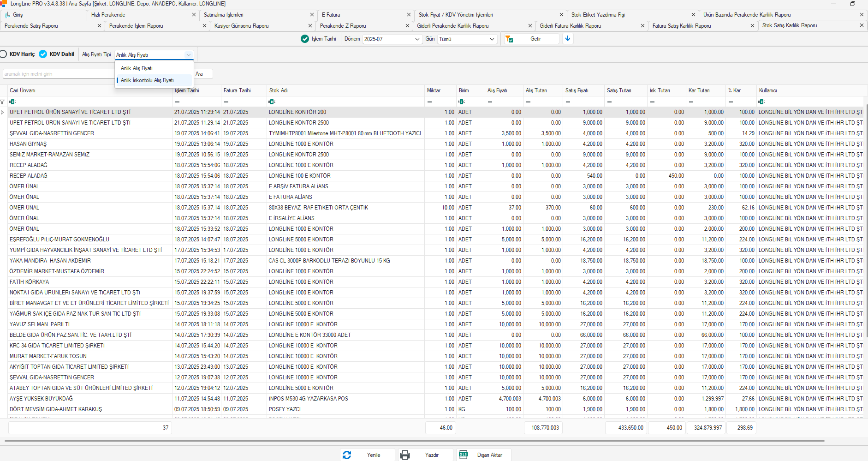Screen dimensions: 868x461
Task: Click the grid filter funnel icon
Action: [3, 102]
